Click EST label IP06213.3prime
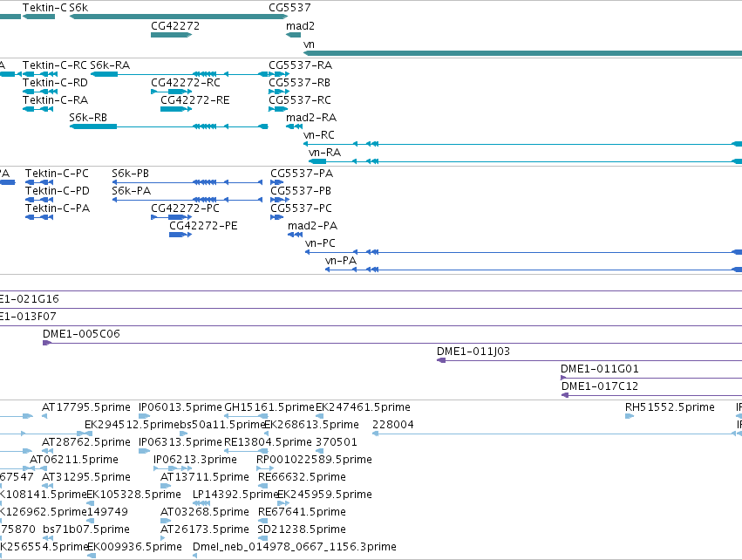 195,460
